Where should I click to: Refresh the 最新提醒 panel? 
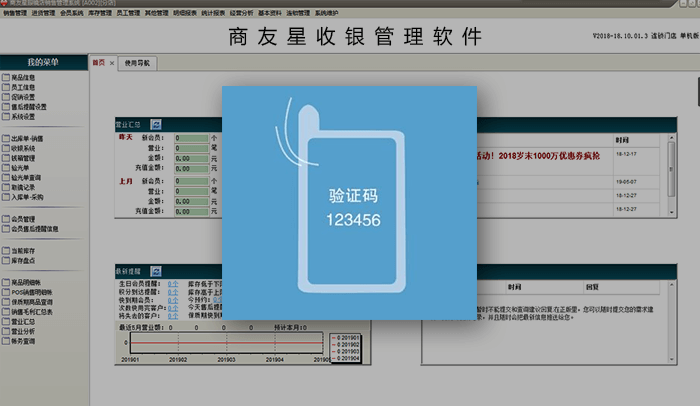tap(156, 271)
